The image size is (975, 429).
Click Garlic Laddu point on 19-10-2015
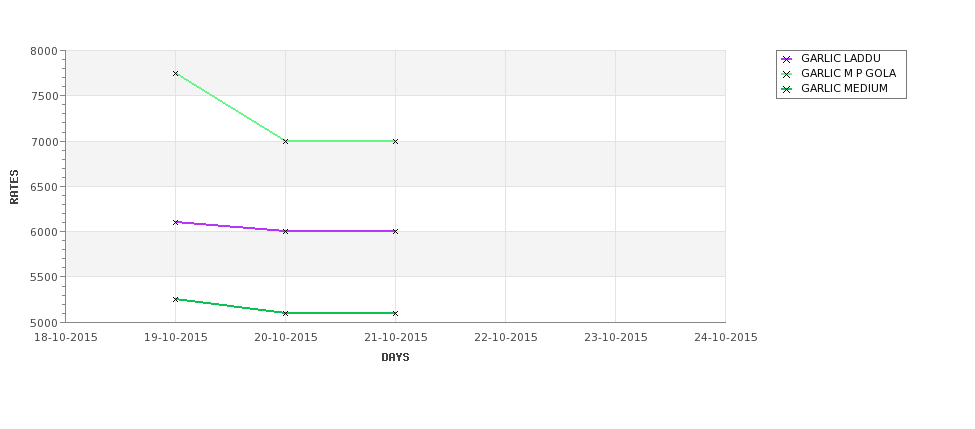(x=175, y=222)
